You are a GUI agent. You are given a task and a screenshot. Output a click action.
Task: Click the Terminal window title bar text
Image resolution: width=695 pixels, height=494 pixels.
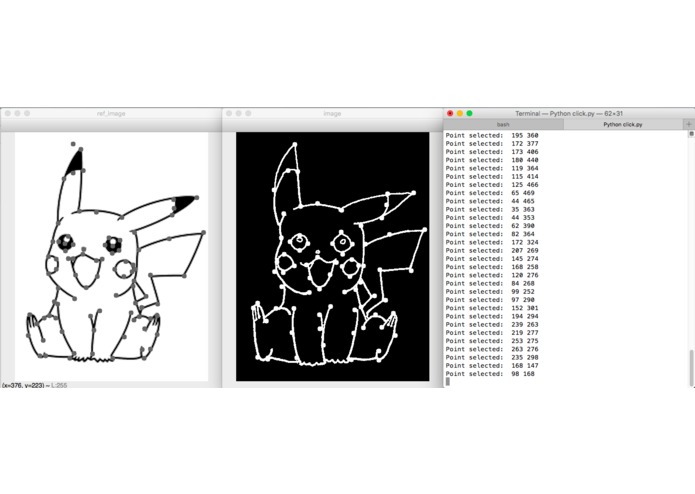point(569,113)
